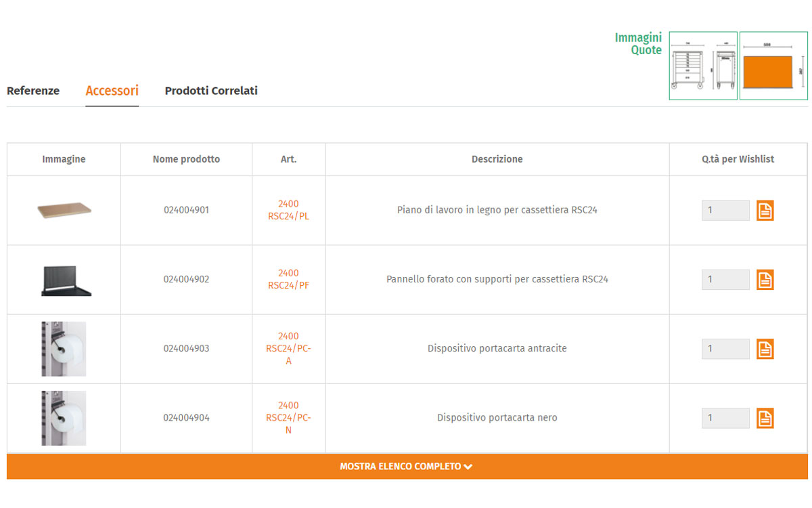View perforated panel product image

(66, 280)
